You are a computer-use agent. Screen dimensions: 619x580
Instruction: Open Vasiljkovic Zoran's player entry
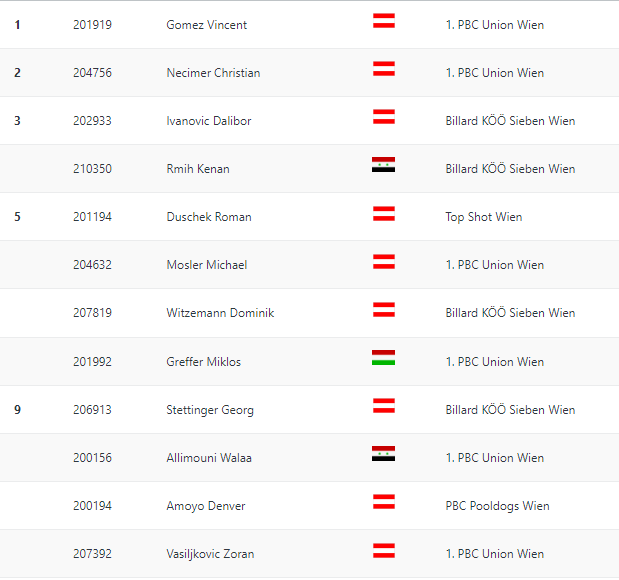tap(210, 554)
